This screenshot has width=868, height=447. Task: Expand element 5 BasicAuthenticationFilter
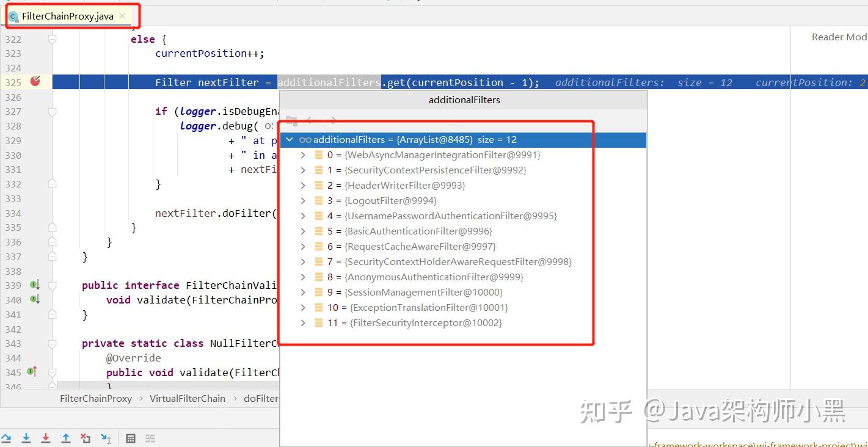click(x=303, y=231)
